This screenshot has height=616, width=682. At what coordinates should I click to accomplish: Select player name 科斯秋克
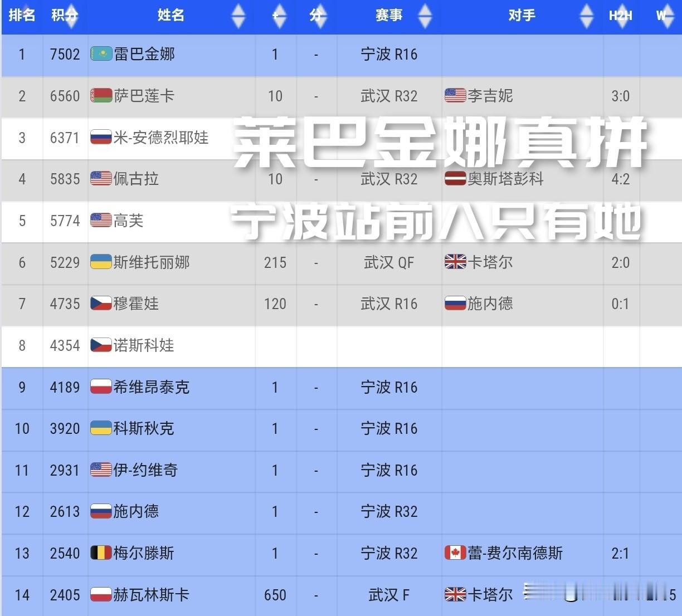click(x=144, y=428)
